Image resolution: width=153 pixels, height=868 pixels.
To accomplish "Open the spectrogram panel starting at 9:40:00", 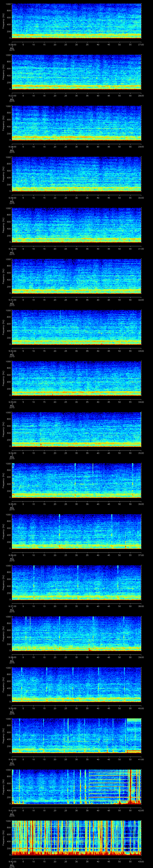I will [x=76, y=736].
